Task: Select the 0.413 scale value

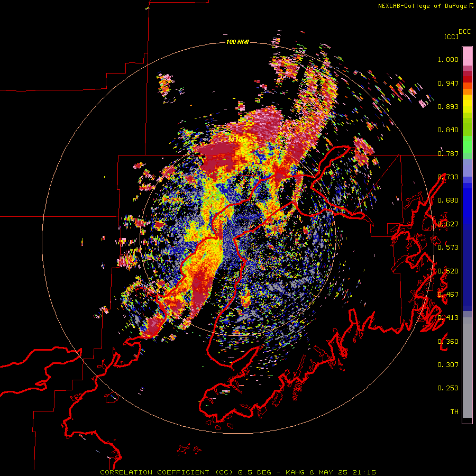Action: pos(448,318)
